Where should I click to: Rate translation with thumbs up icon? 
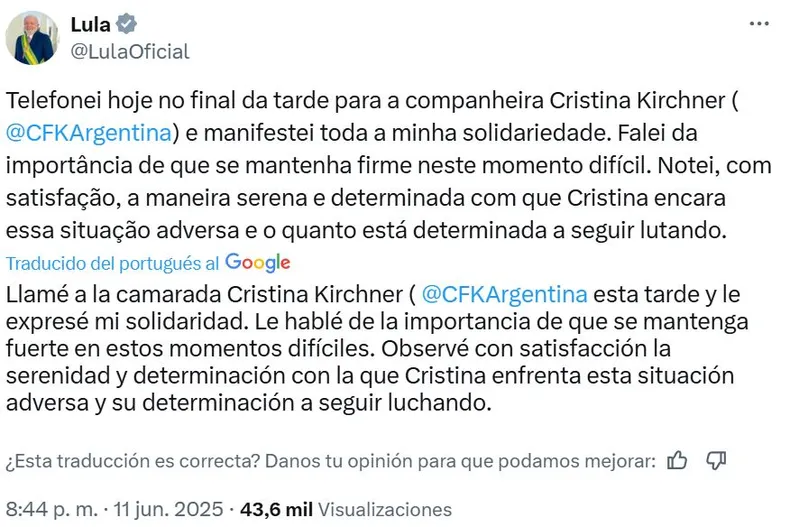677,460
